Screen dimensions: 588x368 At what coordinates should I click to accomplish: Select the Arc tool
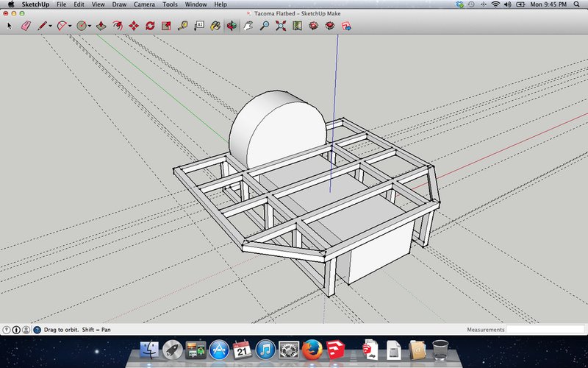62,26
